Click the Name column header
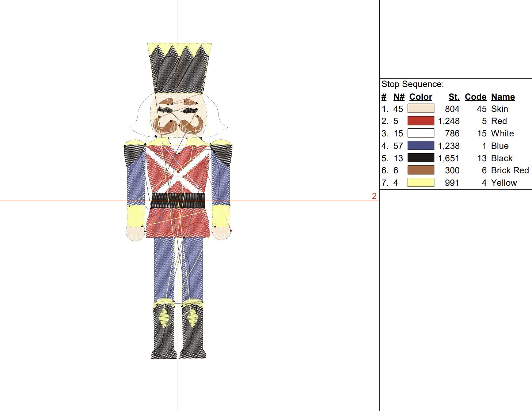 click(503, 97)
